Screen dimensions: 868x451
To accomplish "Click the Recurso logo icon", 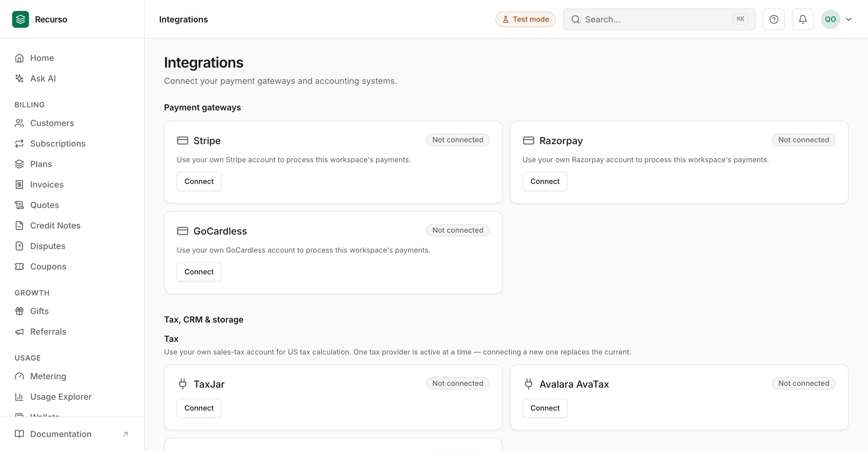I will pyautogui.click(x=20, y=19).
